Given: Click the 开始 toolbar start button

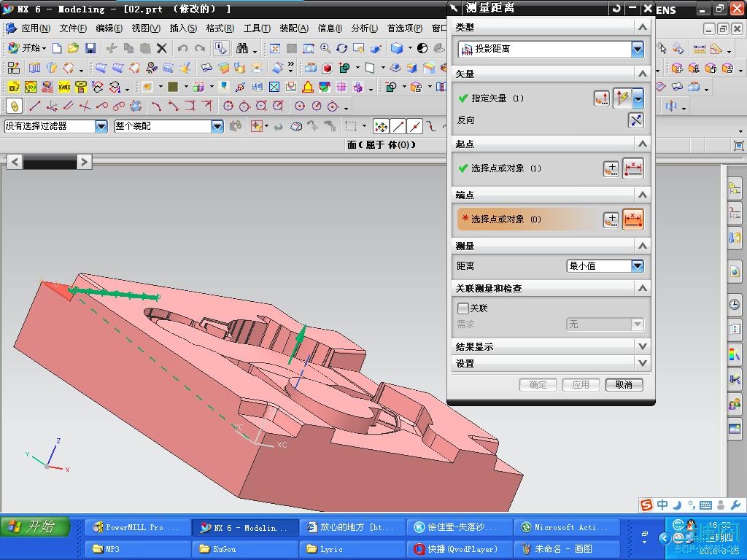Looking at the screenshot, I should [x=27, y=48].
